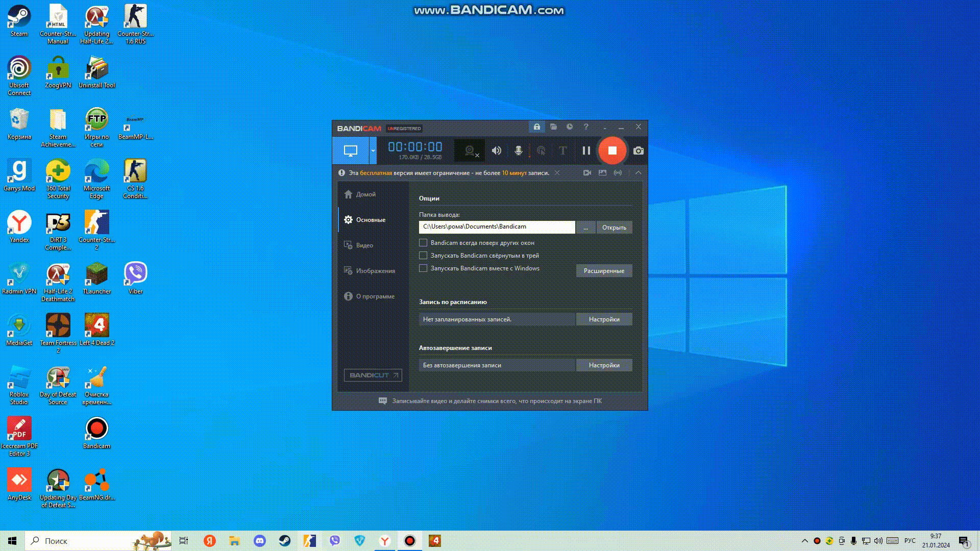Viewport: 980px width, 551px height.
Task: Show hidden system tray icons
Action: coord(804,541)
